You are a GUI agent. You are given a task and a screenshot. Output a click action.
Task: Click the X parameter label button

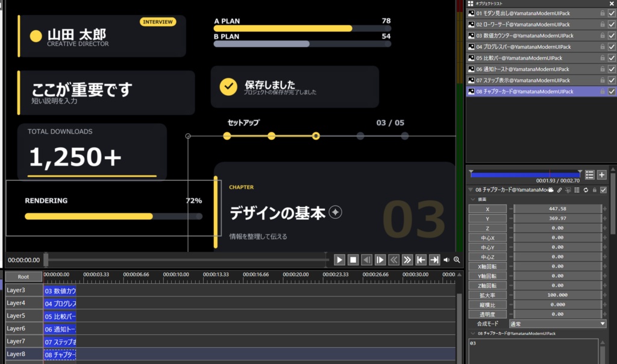pos(487,209)
